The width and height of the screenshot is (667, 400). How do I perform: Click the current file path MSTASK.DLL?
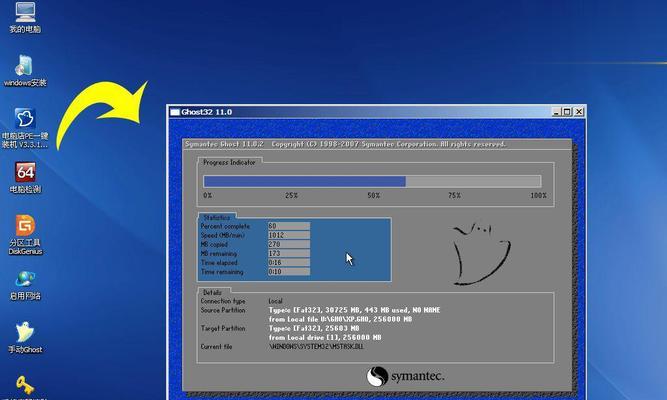316,347
